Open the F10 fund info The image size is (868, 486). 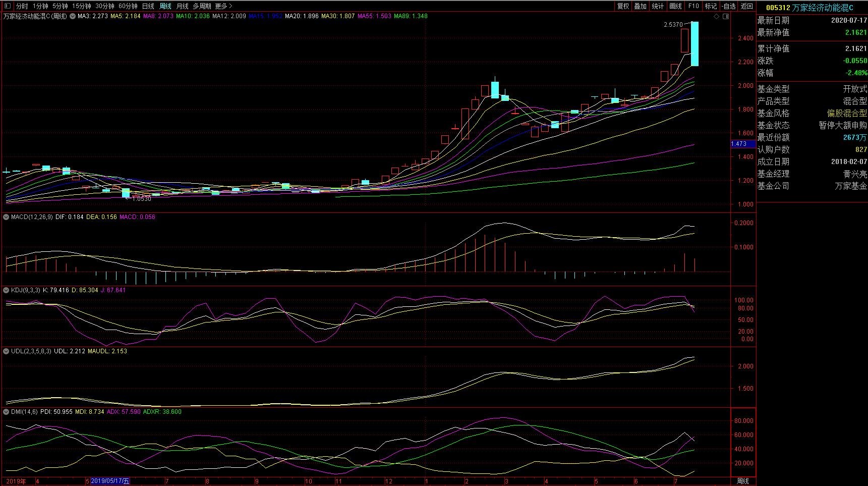tap(693, 6)
